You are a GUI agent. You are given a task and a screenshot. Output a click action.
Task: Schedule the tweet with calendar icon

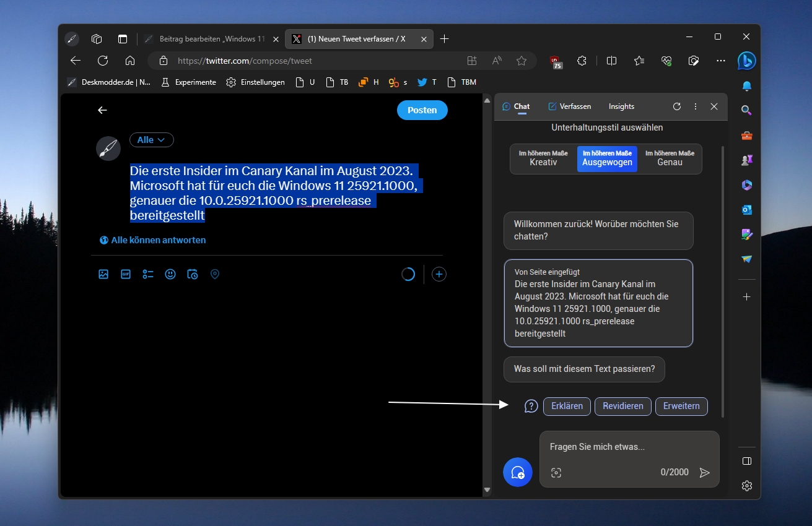coord(193,274)
